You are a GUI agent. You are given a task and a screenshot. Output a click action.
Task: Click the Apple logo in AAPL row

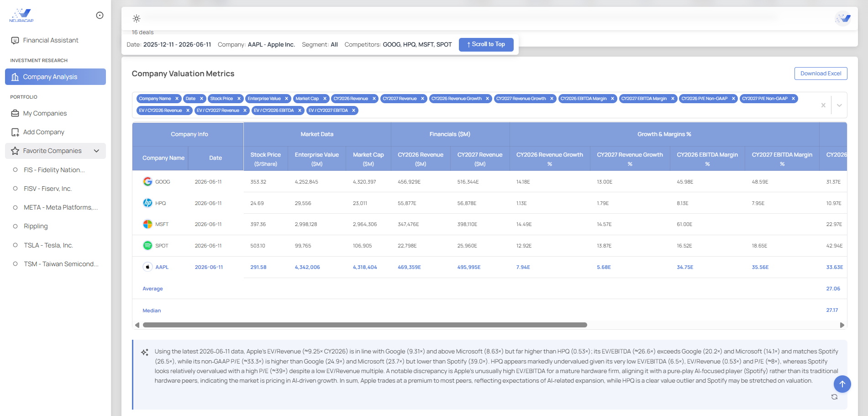point(147,267)
